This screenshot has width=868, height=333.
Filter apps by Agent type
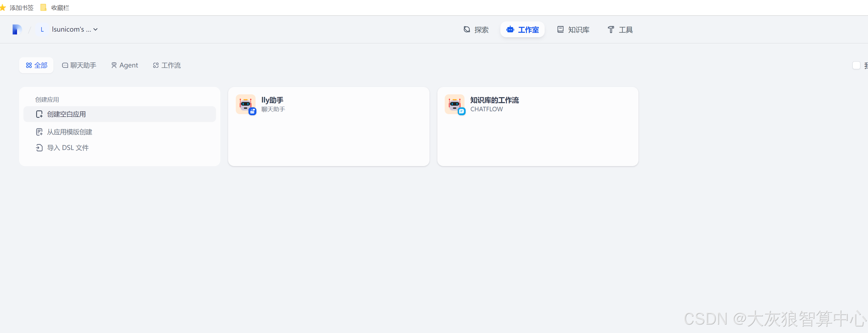pos(125,65)
